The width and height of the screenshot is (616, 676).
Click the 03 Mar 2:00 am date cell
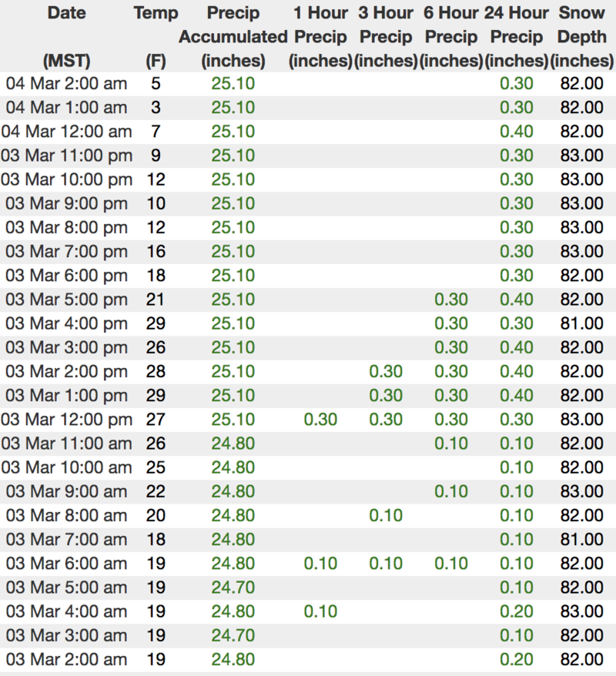pyautogui.click(x=66, y=660)
